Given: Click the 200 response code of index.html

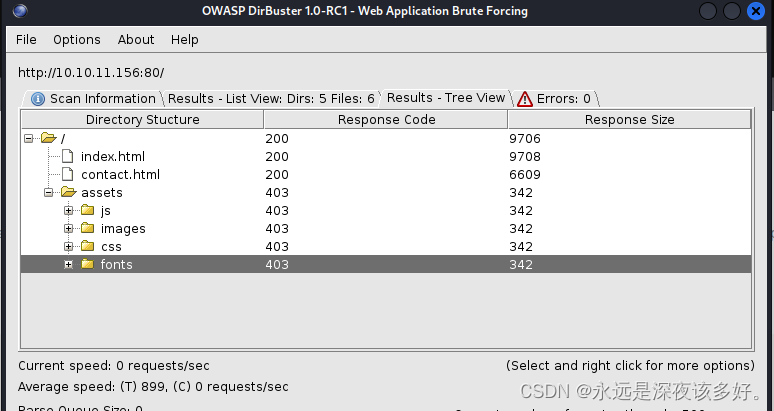Looking at the screenshot, I should coord(277,157).
